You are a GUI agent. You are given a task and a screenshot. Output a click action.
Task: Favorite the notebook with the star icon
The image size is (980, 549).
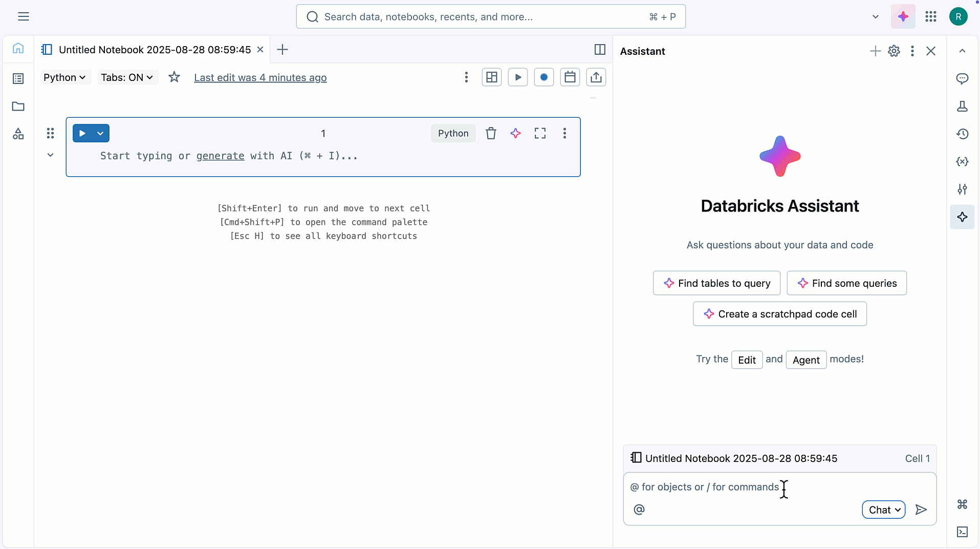(x=174, y=77)
